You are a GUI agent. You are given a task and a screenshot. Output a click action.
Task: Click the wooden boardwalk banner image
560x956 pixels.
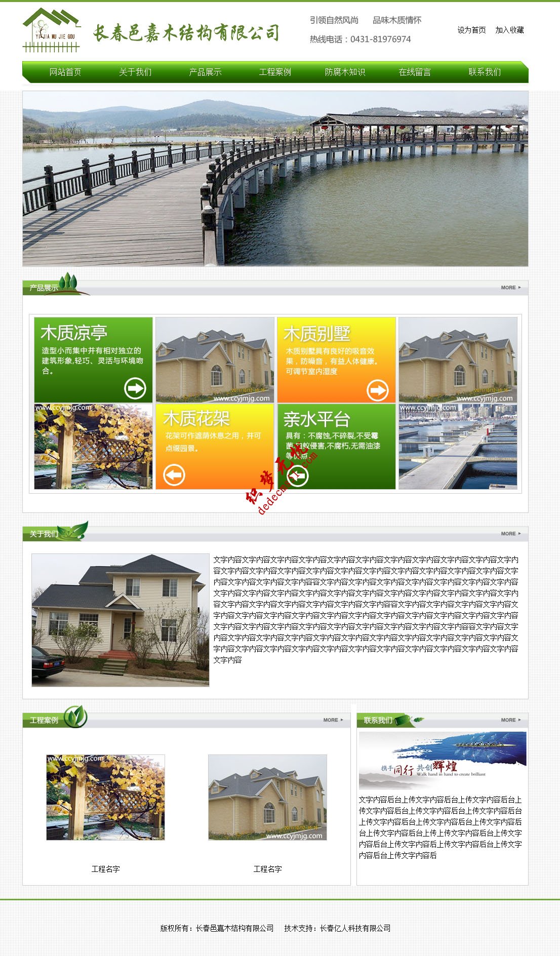pyautogui.click(x=275, y=178)
